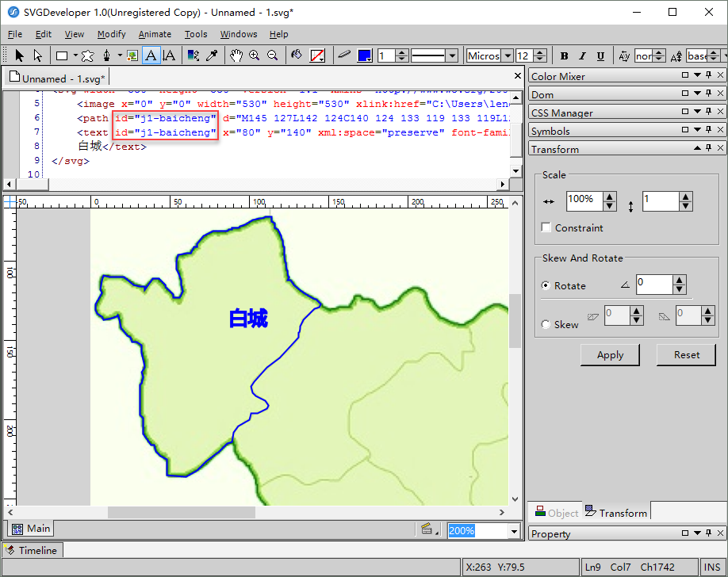Toggle Bold text formatting
This screenshot has height=577, width=728.
[564, 55]
